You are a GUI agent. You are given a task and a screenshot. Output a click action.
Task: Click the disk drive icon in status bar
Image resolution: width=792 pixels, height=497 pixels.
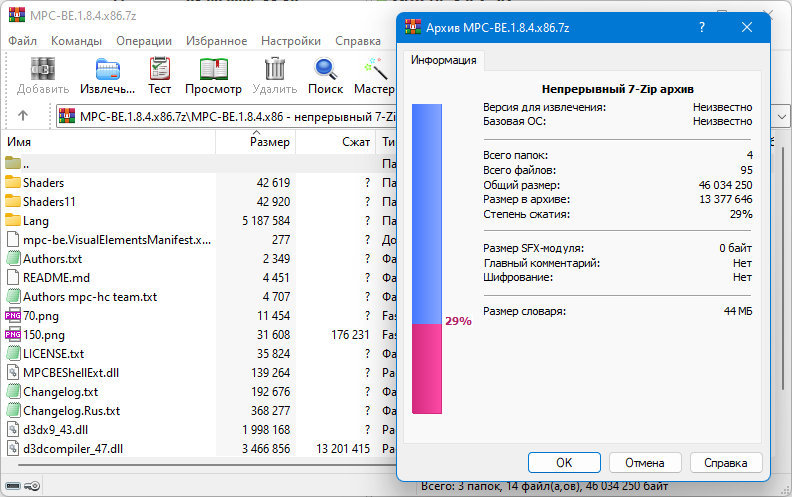[13, 486]
